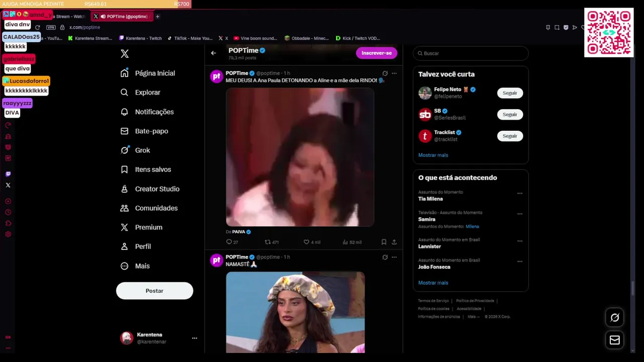Open Mais circle-dots icon

tap(124, 266)
